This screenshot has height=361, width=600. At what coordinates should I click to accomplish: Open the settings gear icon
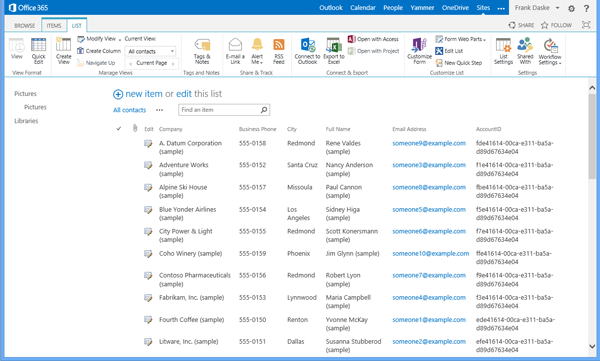click(x=571, y=8)
